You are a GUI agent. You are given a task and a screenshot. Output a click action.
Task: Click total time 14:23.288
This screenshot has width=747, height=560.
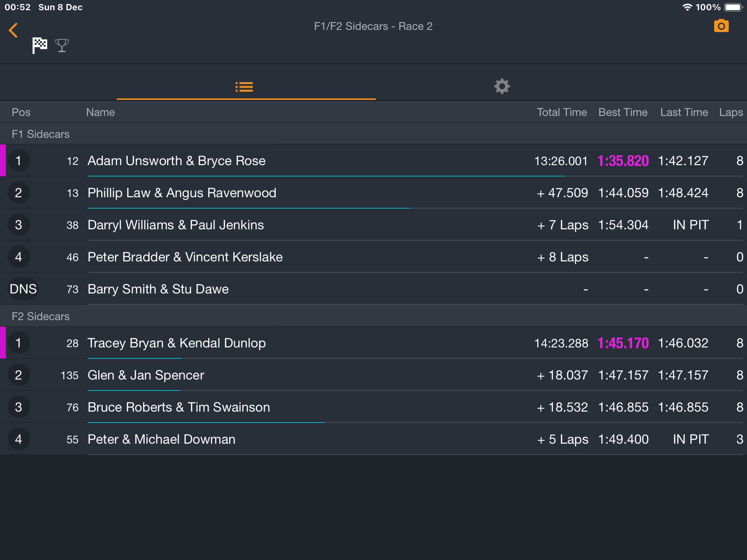coord(561,343)
